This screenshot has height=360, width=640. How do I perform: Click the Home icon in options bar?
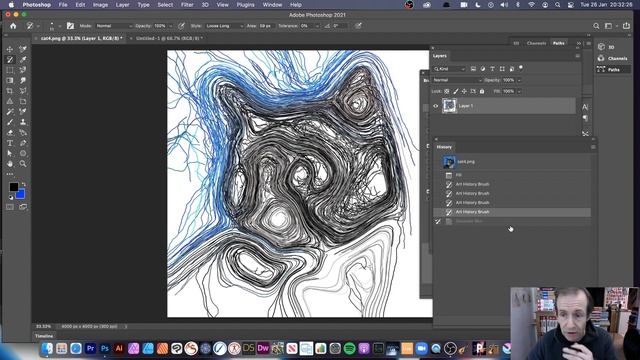click(13, 26)
